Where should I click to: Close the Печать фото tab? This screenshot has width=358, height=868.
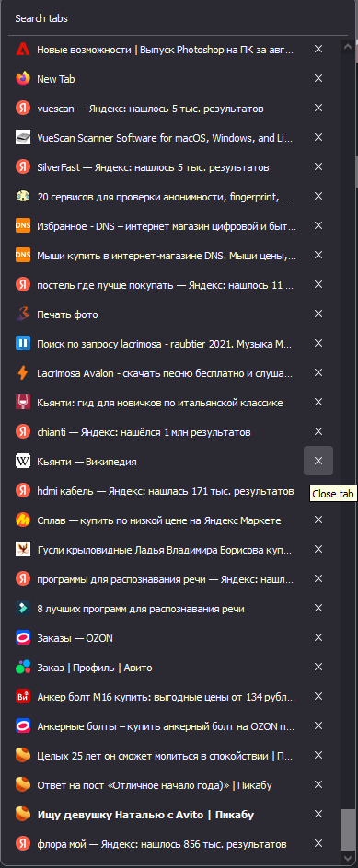click(318, 314)
